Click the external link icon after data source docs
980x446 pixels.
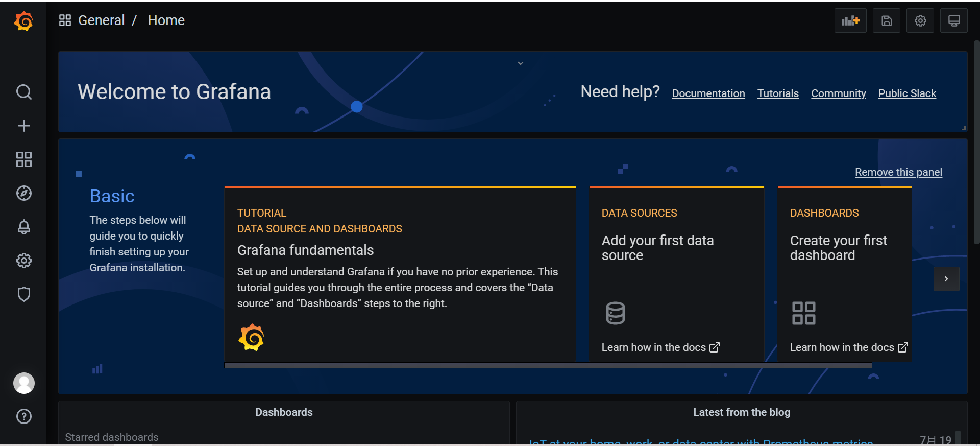(x=715, y=347)
